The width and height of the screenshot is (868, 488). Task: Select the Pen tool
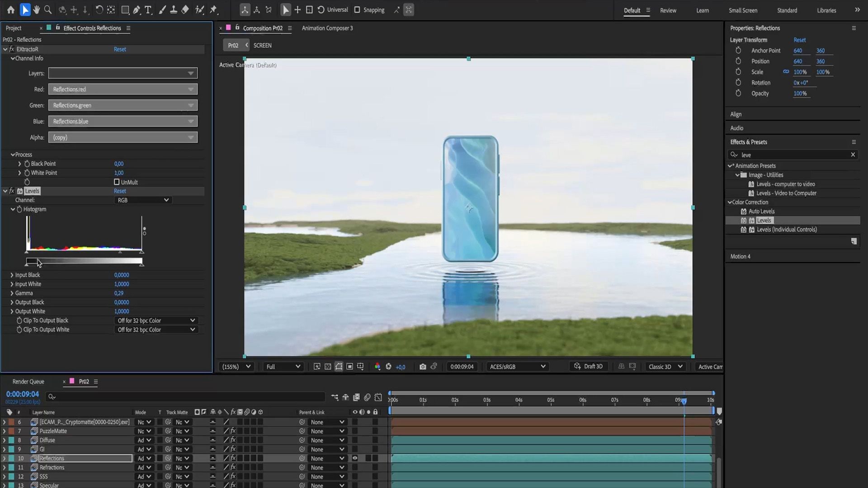(x=137, y=10)
